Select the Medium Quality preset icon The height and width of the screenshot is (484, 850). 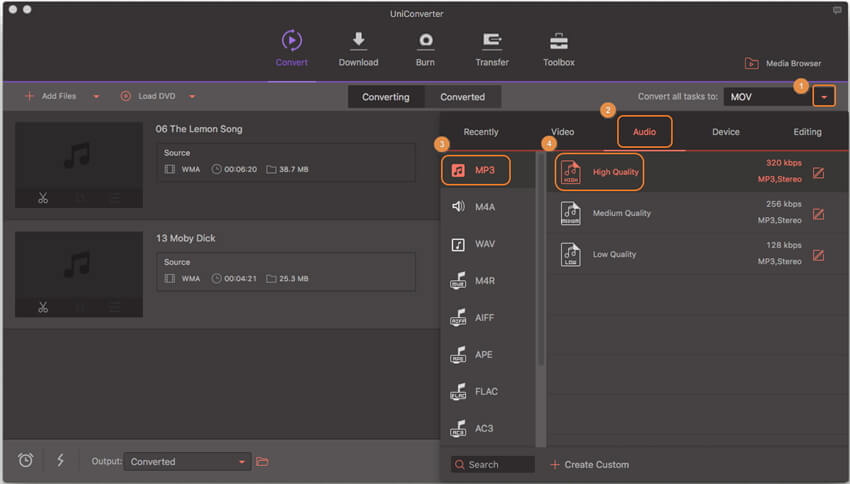(570, 213)
